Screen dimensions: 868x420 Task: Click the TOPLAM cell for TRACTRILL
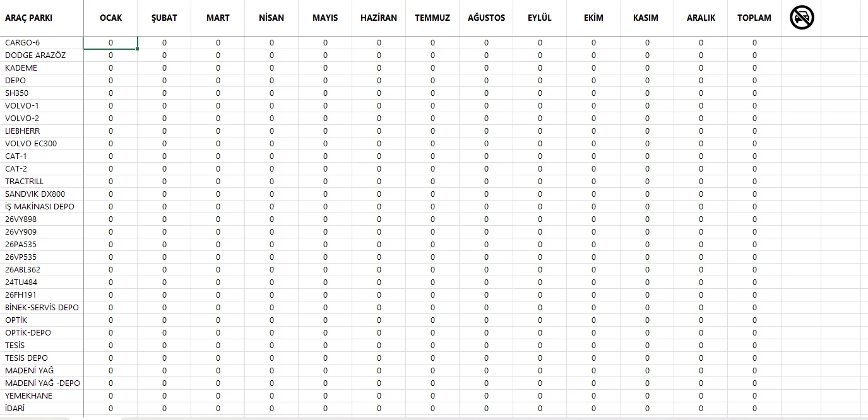[754, 182]
